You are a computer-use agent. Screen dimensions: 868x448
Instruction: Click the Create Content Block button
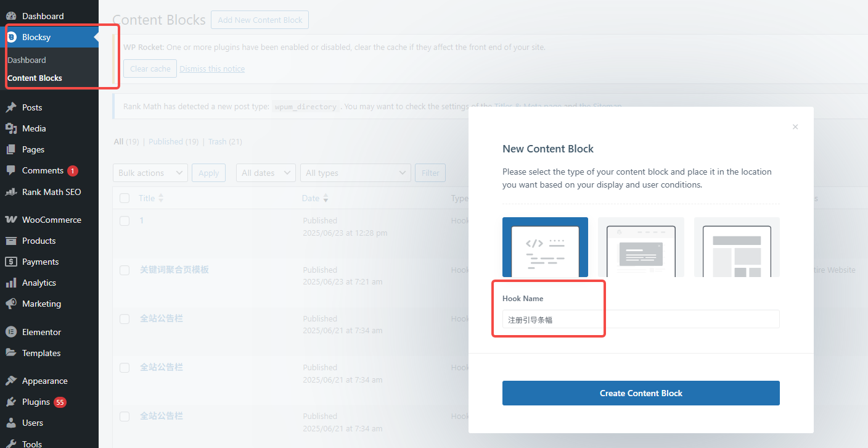[x=641, y=393]
